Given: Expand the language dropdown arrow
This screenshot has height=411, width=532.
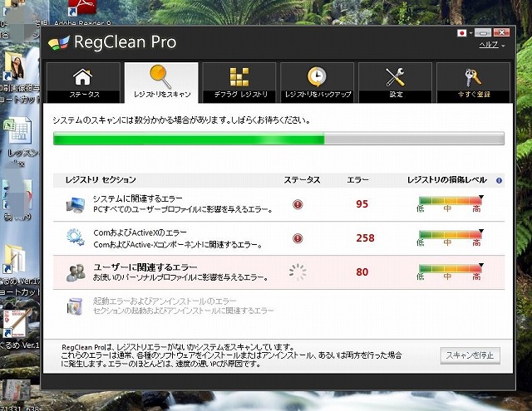Looking at the screenshot, I should (470, 33).
